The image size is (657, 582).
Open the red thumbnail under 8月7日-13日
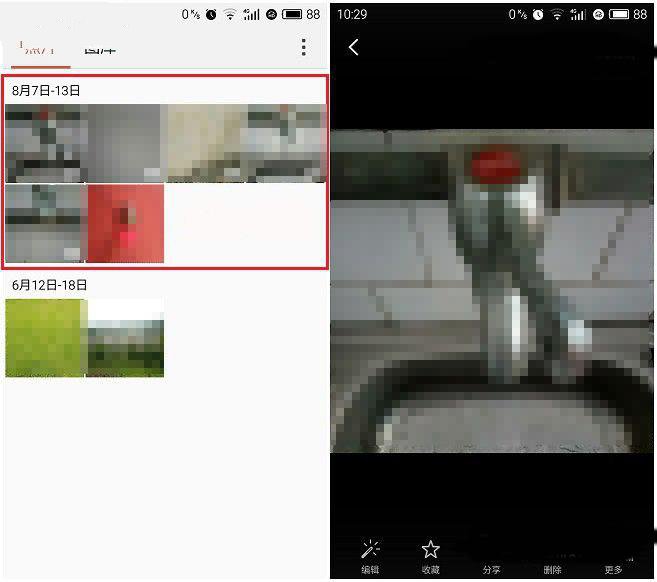pyautogui.click(x=126, y=223)
